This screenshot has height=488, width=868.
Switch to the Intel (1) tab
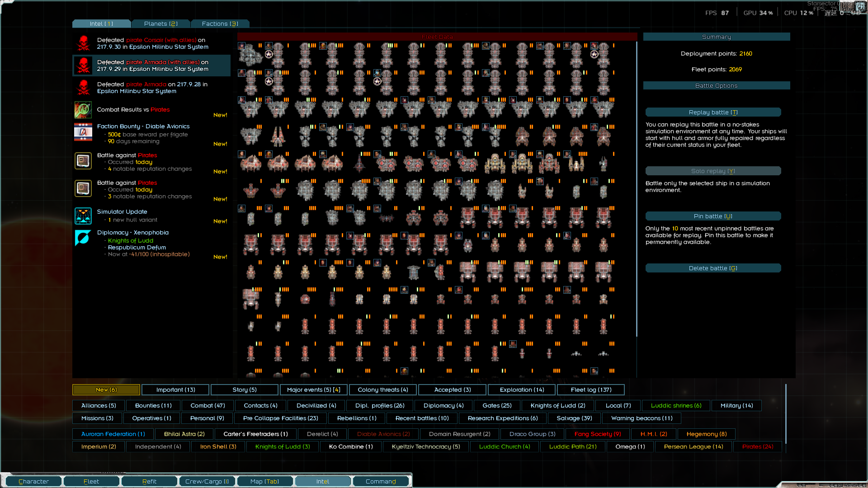click(102, 23)
